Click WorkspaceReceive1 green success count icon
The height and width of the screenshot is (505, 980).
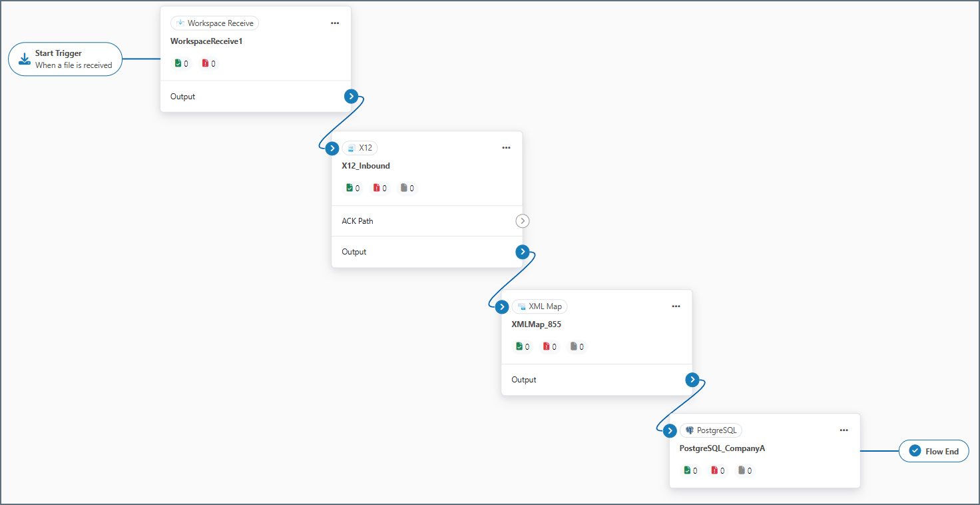coord(178,64)
